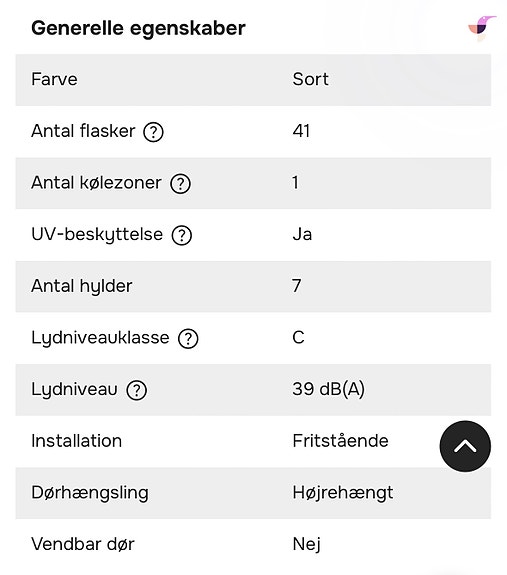This screenshot has width=507, height=575.
Task: Click the Antal kølezoner label text
Action: 96,183
